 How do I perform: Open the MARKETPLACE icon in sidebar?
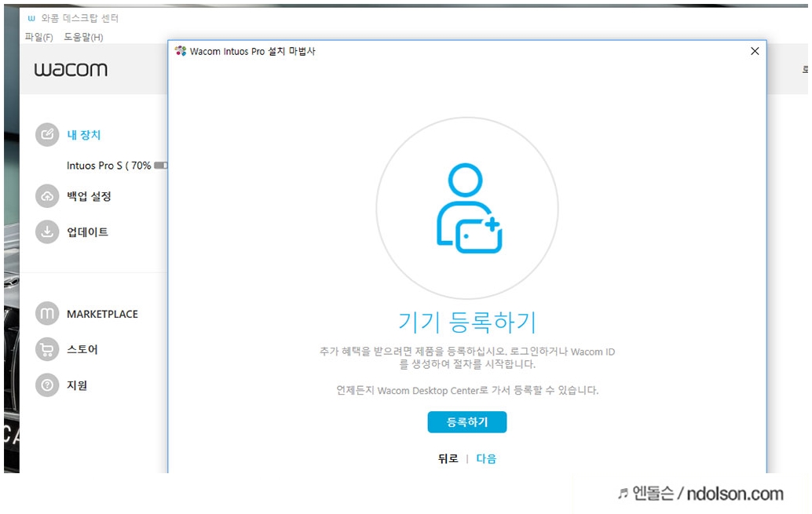(x=47, y=314)
